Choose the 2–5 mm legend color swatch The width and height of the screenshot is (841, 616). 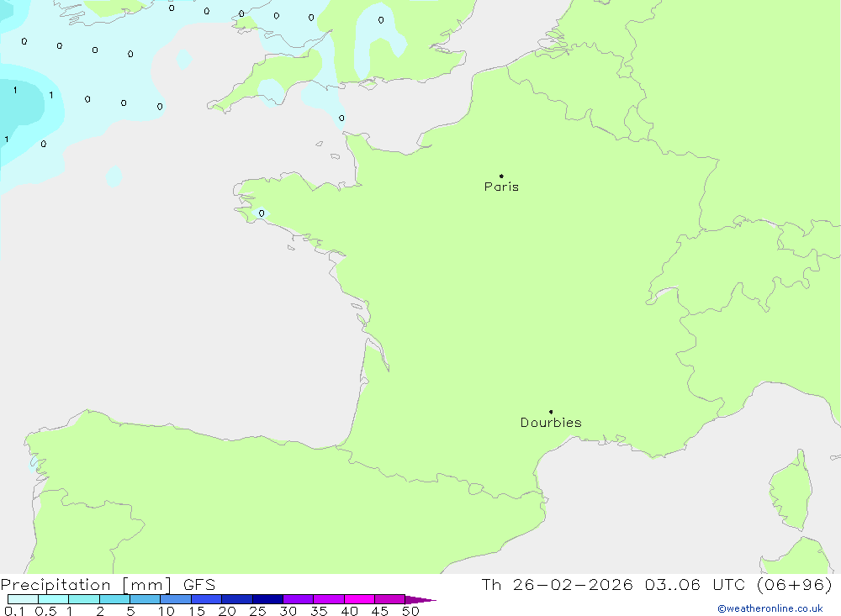[x=114, y=599]
